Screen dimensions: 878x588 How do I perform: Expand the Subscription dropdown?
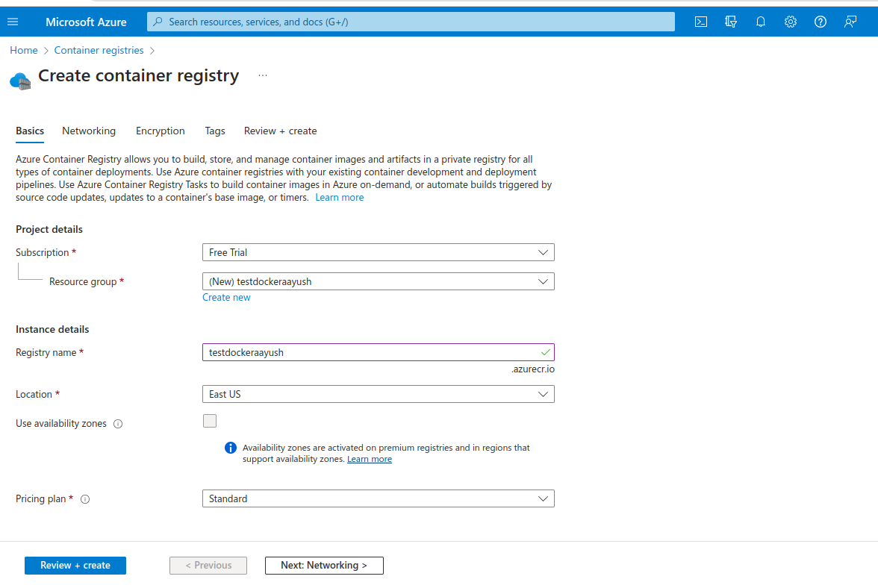coord(378,252)
